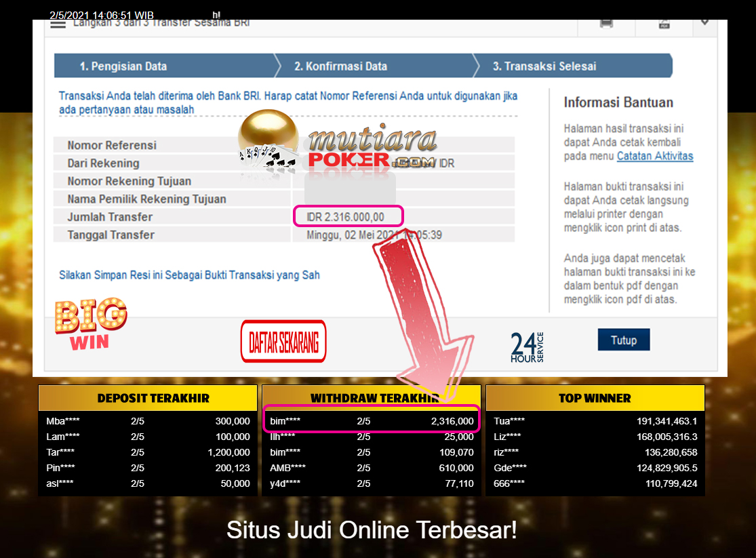The image size is (756, 558).
Task: Click the 191,341,463.1 winner amount
Action: coord(667,421)
